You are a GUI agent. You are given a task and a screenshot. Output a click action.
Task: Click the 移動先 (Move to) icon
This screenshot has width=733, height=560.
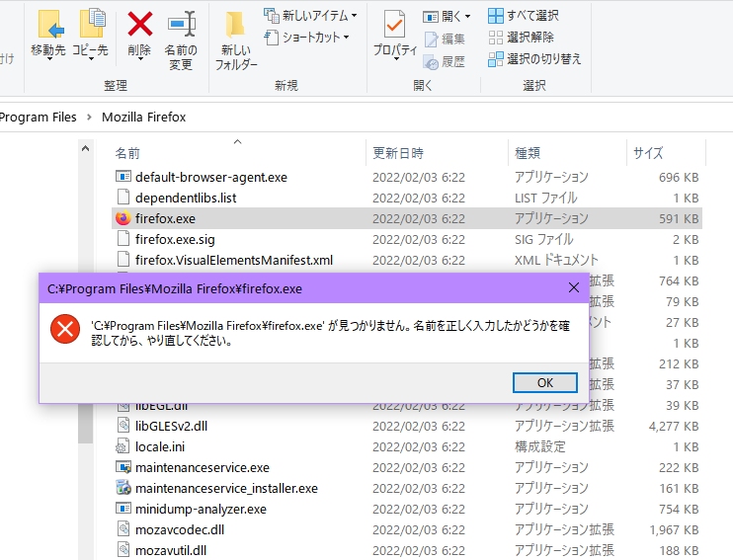click(x=51, y=25)
